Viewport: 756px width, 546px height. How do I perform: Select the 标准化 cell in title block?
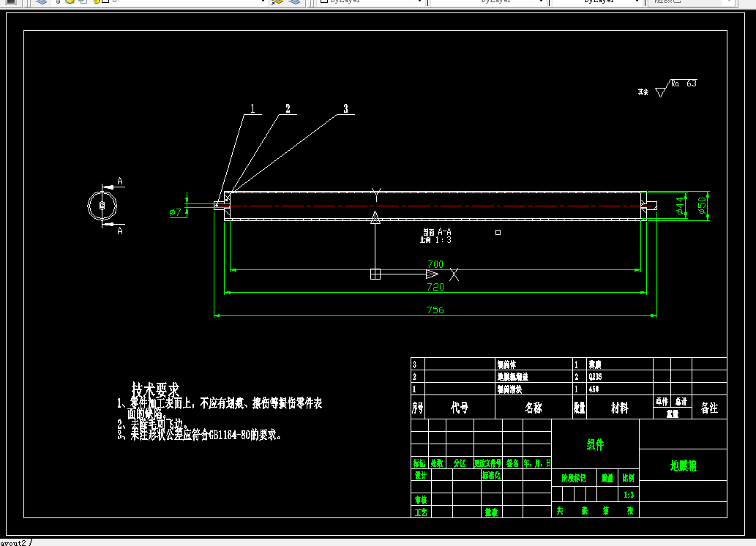491,476
